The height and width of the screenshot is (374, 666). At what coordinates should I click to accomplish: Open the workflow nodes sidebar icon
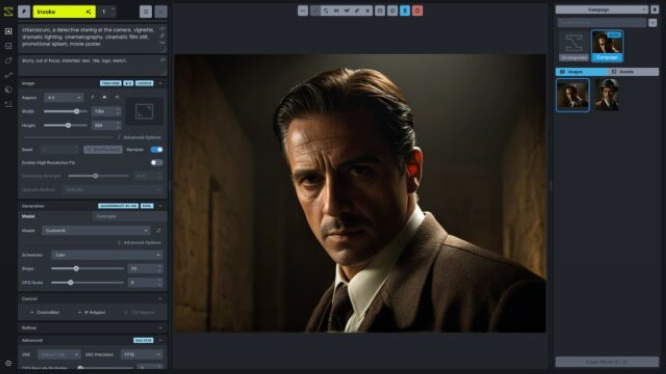pyautogui.click(x=8, y=75)
